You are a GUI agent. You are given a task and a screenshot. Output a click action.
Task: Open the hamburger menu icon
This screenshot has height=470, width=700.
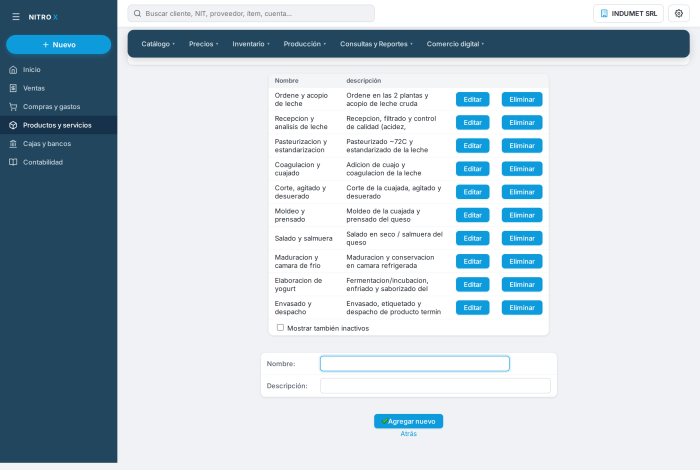(16, 17)
